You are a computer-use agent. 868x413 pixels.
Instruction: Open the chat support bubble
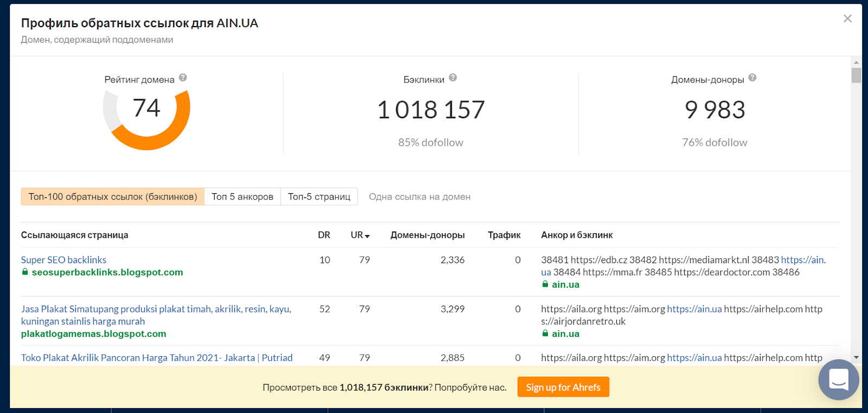pos(839,379)
